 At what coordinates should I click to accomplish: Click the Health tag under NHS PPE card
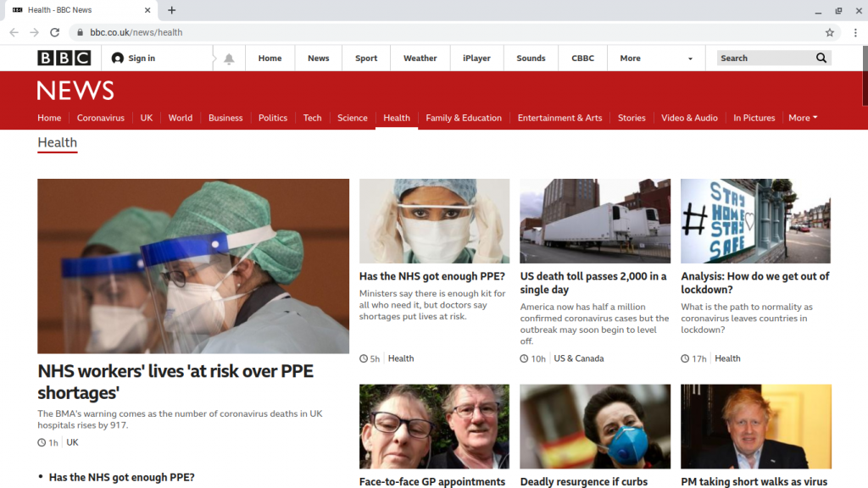[x=401, y=358]
